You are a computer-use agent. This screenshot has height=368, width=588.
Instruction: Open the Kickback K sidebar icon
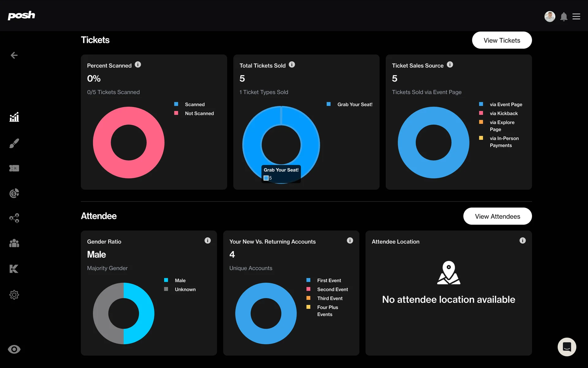pos(14,269)
